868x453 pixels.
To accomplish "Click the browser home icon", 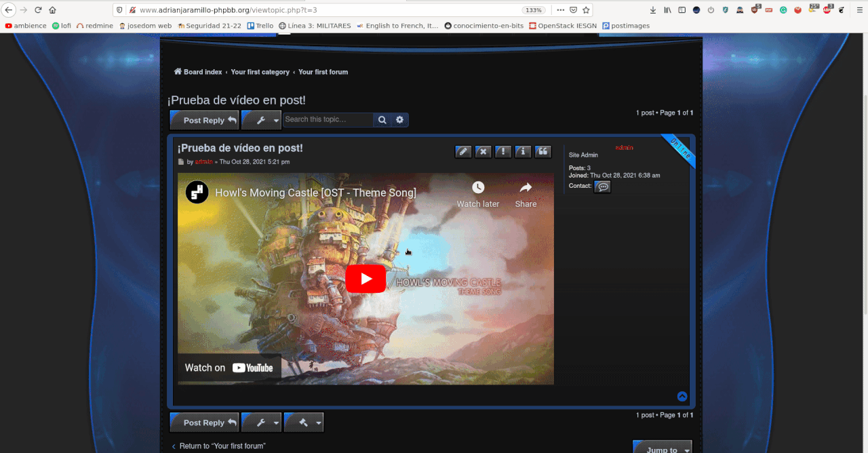I will [52, 10].
